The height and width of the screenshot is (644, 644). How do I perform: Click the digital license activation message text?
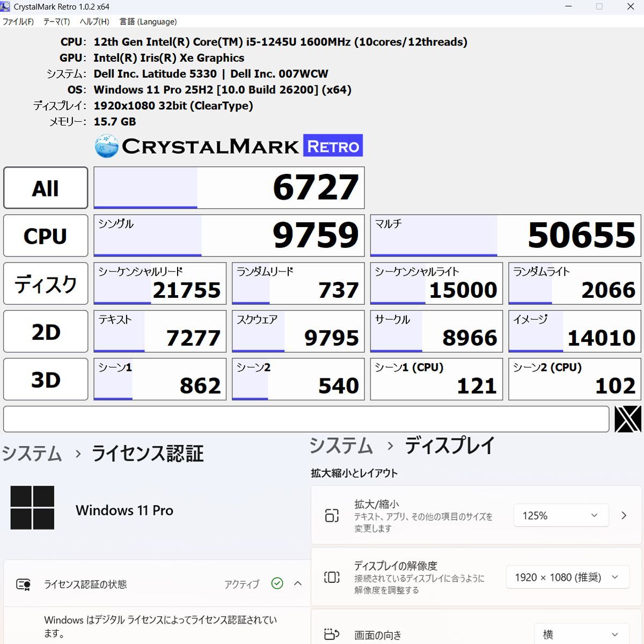tap(160, 626)
